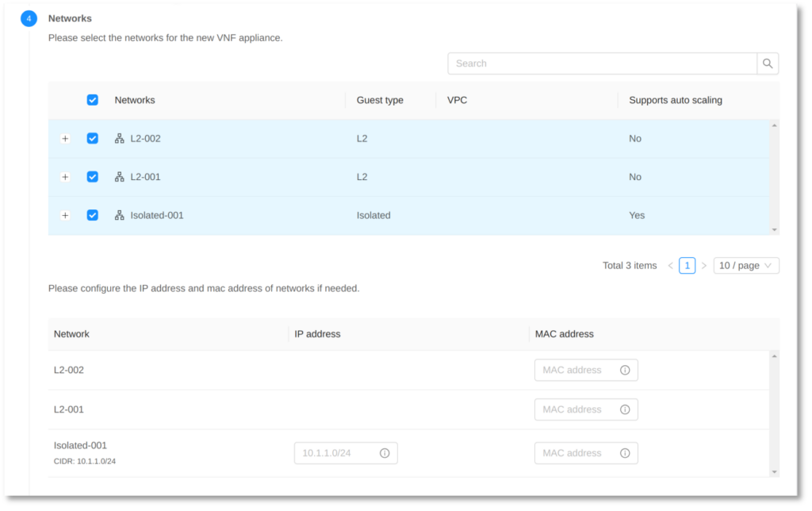Click info icon in Isolated-001 IP address field
The height and width of the screenshot is (511, 812).
pos(385,453)
